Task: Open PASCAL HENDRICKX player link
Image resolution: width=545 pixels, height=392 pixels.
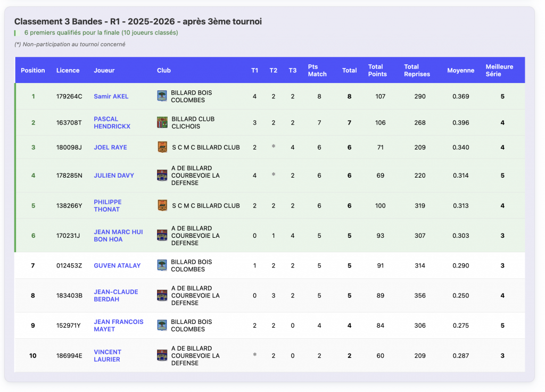Action: (112, 122)
